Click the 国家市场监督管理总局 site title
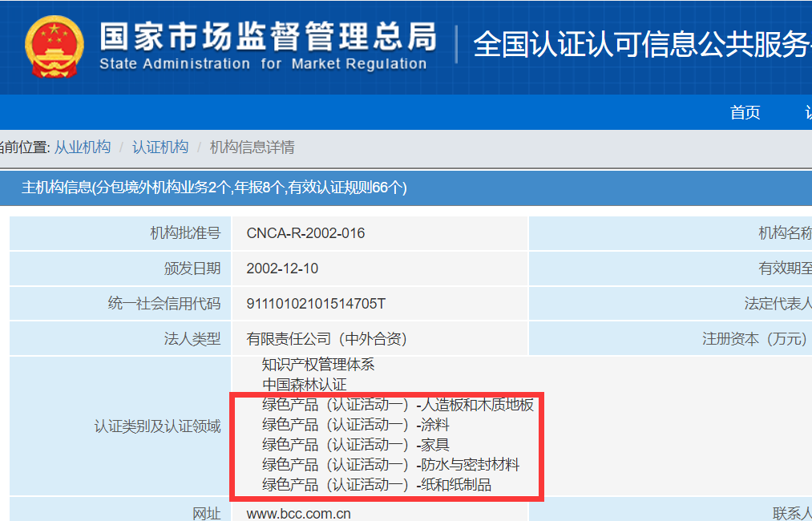The height and width of the screenshot is (521, 812). (269, 36)
